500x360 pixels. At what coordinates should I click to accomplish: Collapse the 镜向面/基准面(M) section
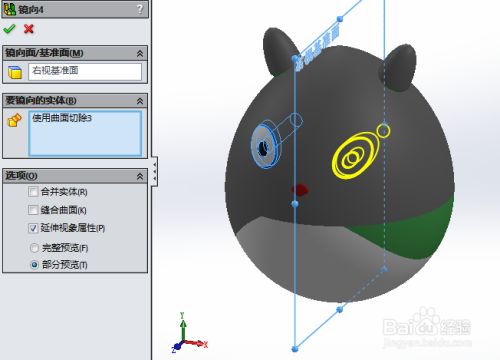click(x=140, y=53)
